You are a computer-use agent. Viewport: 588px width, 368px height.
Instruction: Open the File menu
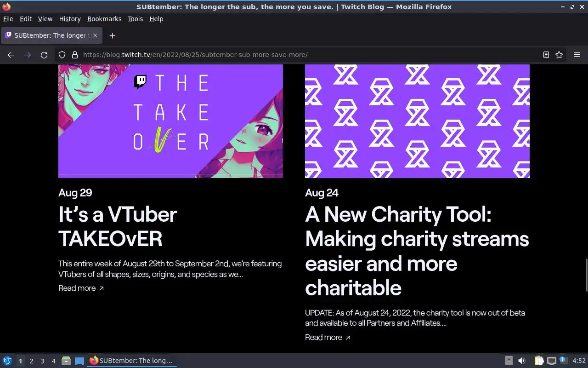point(8,19)
